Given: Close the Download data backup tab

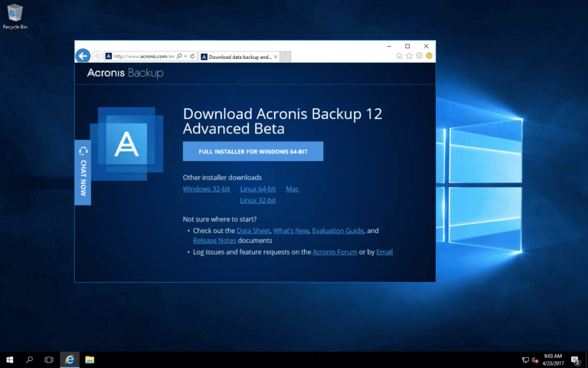Looking at the screenshot, I should [276, 57].
